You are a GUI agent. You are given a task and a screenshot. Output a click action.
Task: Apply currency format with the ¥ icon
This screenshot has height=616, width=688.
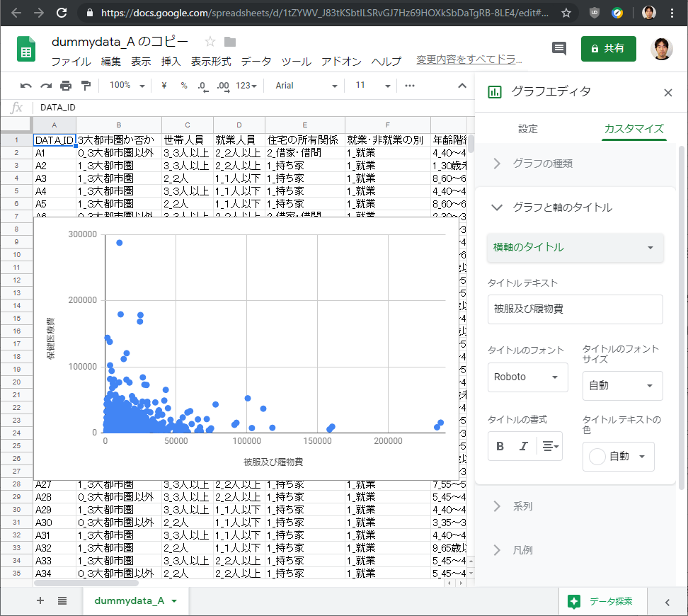[164, 85]
